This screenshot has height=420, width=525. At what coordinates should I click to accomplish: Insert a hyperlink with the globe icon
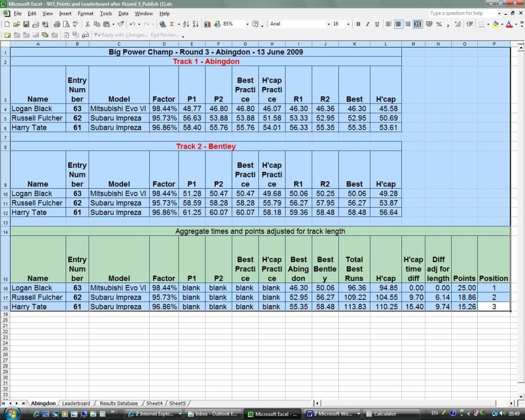[x=163, y=24]
